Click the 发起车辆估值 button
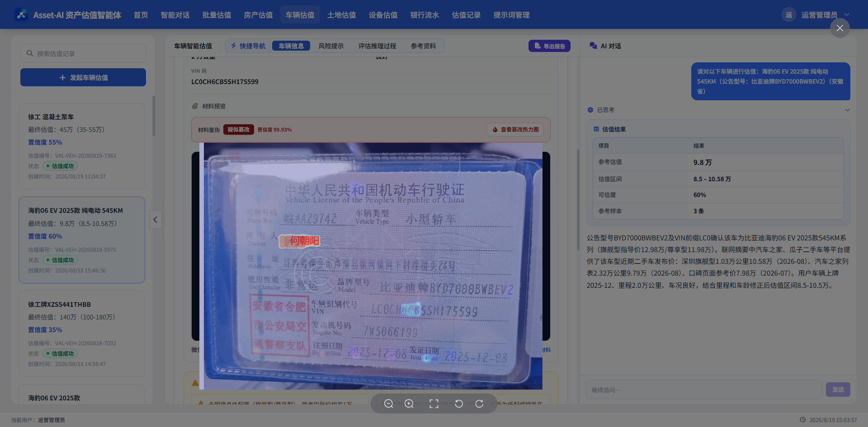868x427 pixels. pyautogui.click(x=83, y=77)
